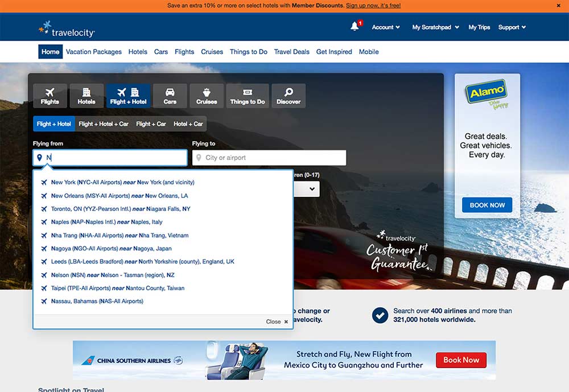Viewport: 569px width, 392px height.
Task: Dismiss the orange Member Discounts banner
Action: click(559, 6)
